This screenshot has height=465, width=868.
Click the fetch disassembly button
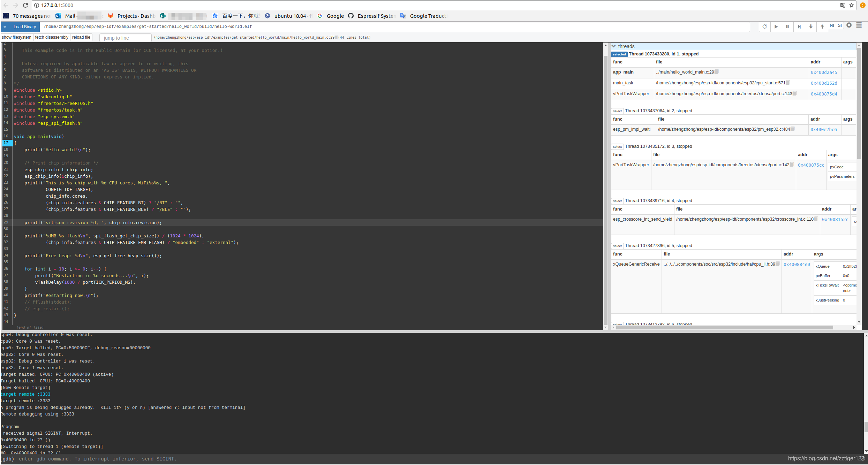(52, 37)
